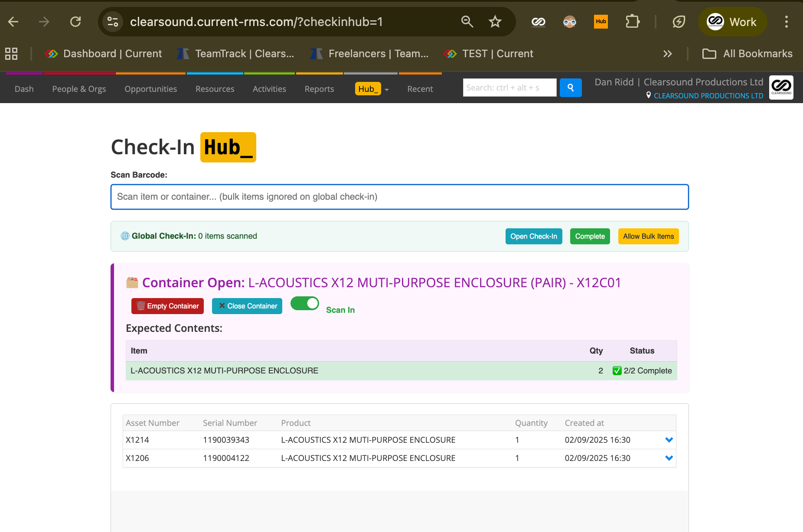
Task: Click the Created at column header
Action: [584, 423]
